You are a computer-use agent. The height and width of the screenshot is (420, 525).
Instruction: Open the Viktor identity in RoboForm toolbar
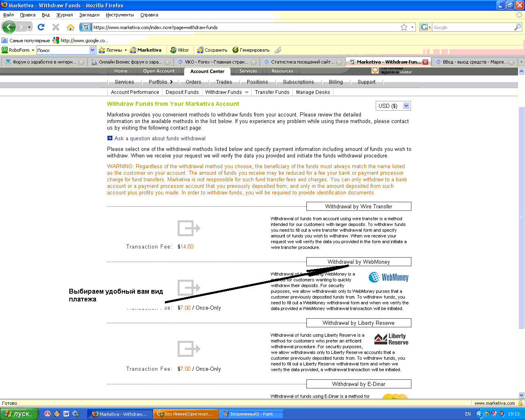point(179,50)
